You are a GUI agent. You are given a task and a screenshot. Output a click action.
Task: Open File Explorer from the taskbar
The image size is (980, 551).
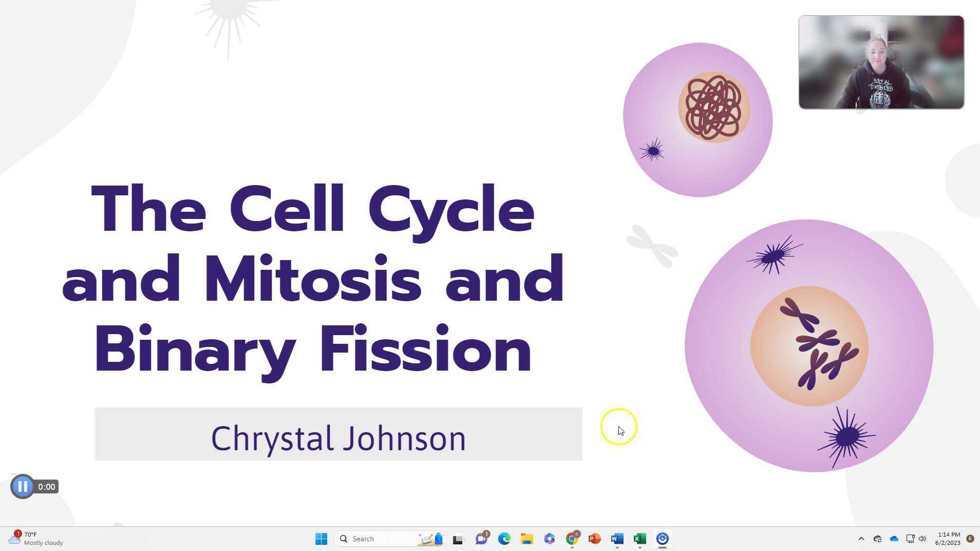pos(526,539)
